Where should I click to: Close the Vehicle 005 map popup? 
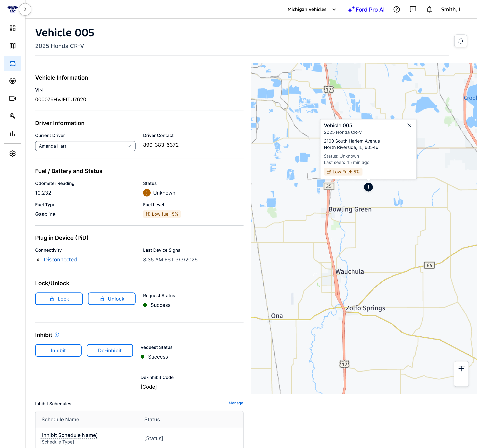[x=409, y=125]
